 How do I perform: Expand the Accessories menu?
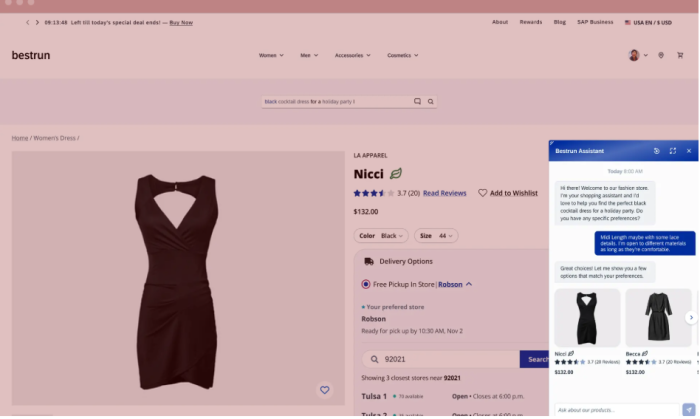coord(352,55)
